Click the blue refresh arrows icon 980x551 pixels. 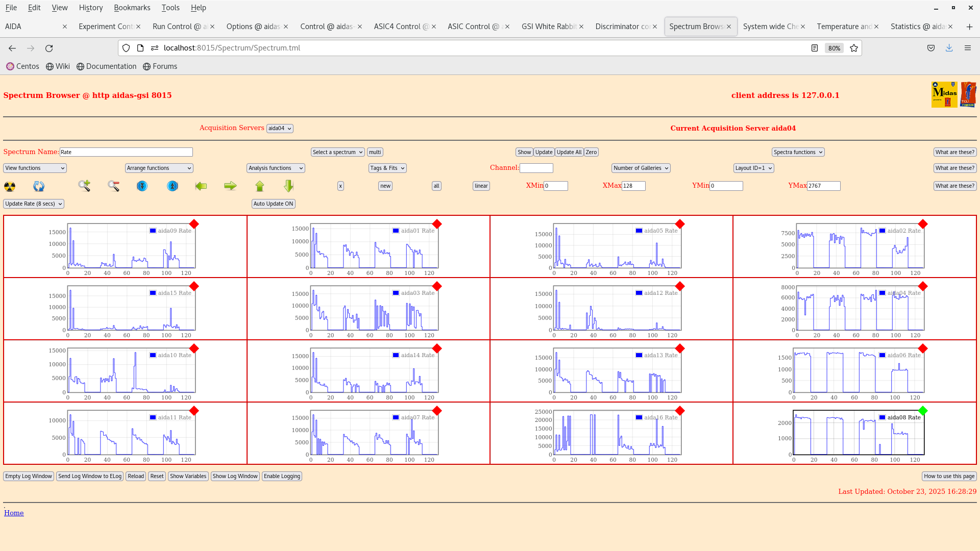[x=39, y=186]
